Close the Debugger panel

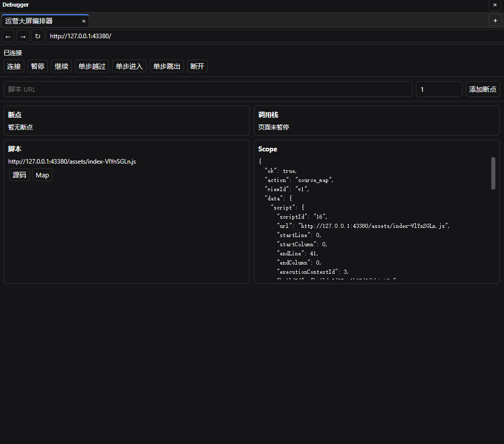pyautogui.click(x=495, y=5)
